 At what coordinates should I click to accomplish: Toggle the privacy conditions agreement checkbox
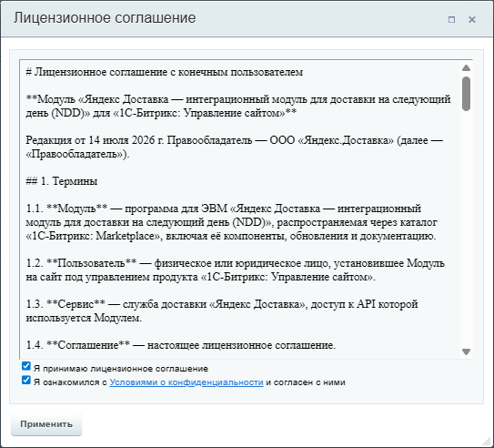(26, 380)
